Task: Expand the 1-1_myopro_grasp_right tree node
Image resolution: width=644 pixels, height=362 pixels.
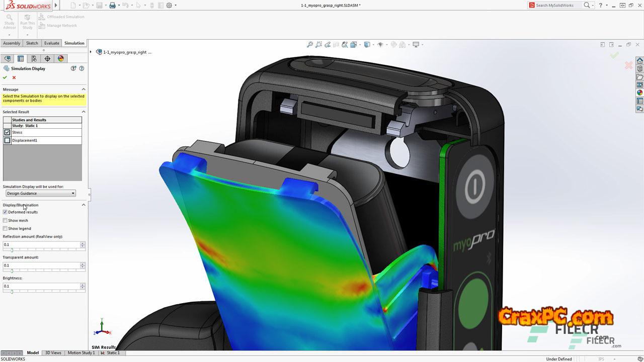Action: (91, 52)
